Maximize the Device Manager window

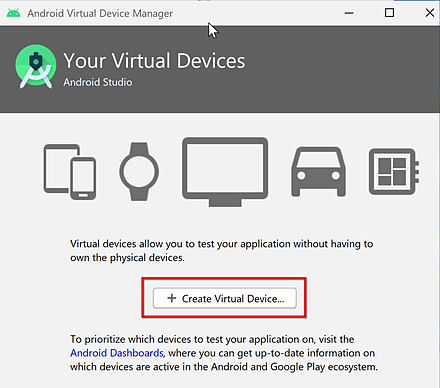(389, 13)
